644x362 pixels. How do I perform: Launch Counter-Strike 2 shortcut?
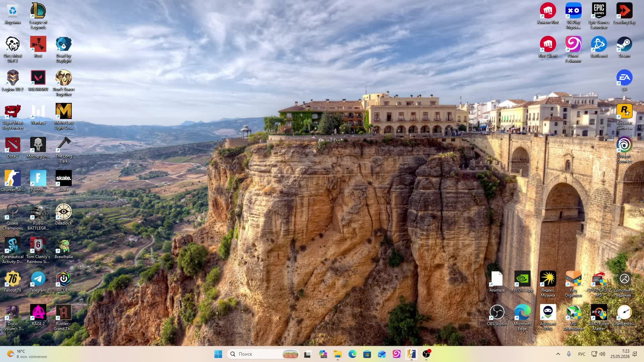click(13, 184)
